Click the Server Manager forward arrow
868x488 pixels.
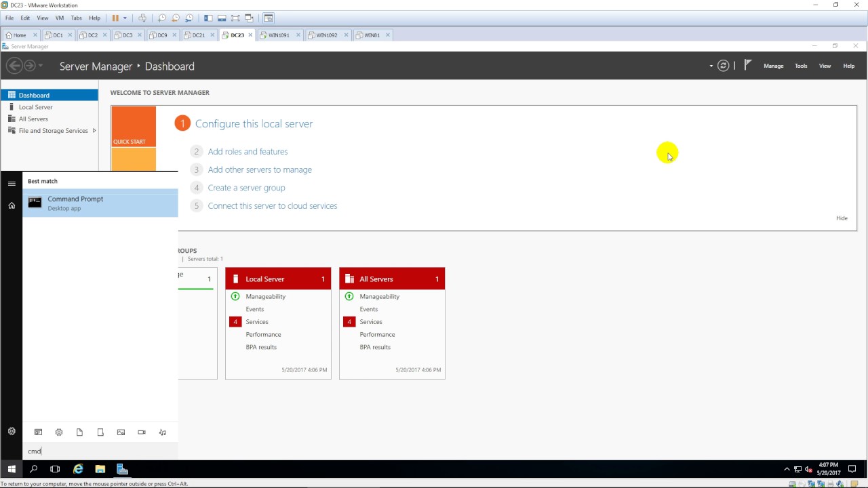pyautogui.click(x=30, y=66)
